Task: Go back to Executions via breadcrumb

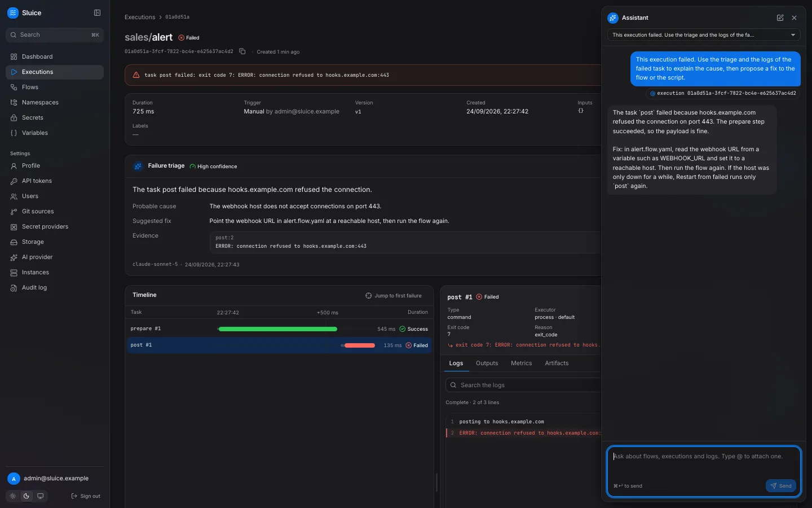Action: tap(140, 17)
